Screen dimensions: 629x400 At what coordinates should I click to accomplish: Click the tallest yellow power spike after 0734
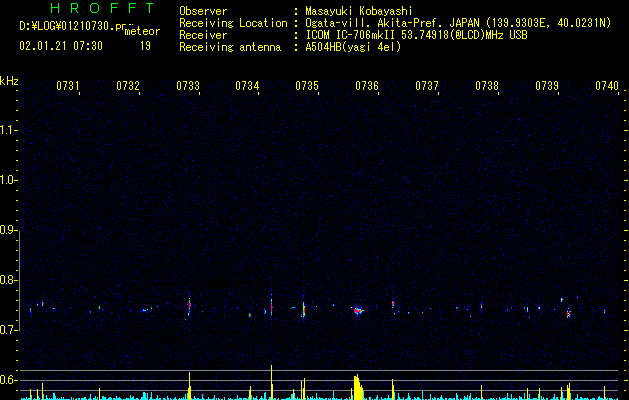[x=272, y=382]
